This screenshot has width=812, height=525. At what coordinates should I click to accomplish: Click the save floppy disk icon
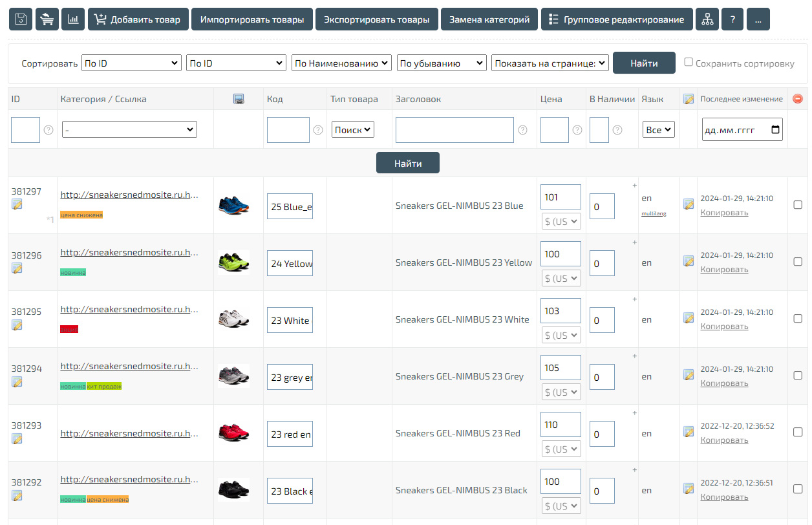(21, 19)
